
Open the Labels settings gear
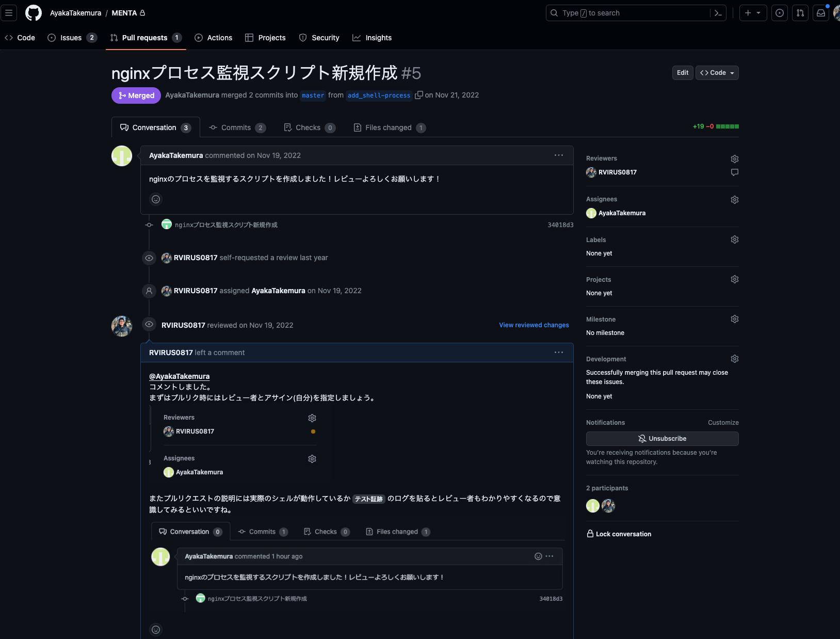735,239
